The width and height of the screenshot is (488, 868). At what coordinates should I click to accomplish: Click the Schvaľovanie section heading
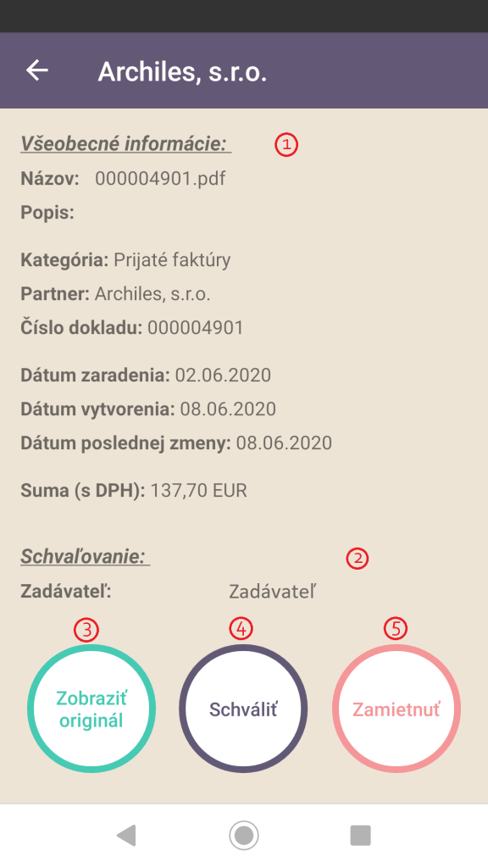point(86,556)
